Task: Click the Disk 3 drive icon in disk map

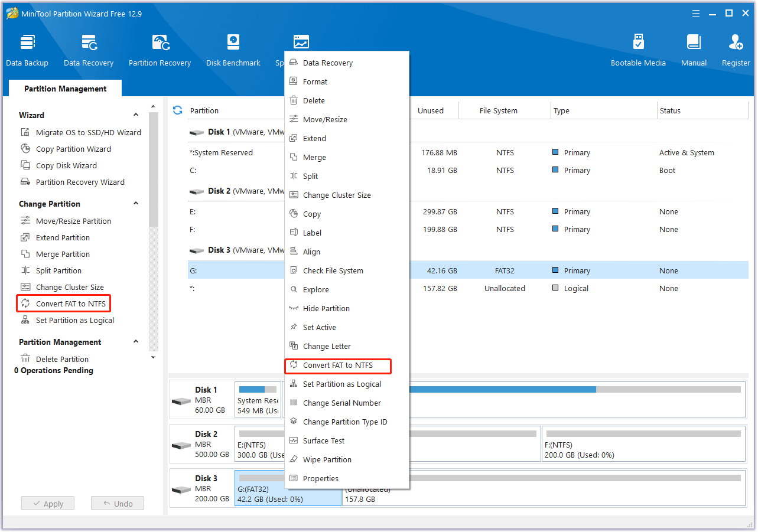Action: (181, 489)
